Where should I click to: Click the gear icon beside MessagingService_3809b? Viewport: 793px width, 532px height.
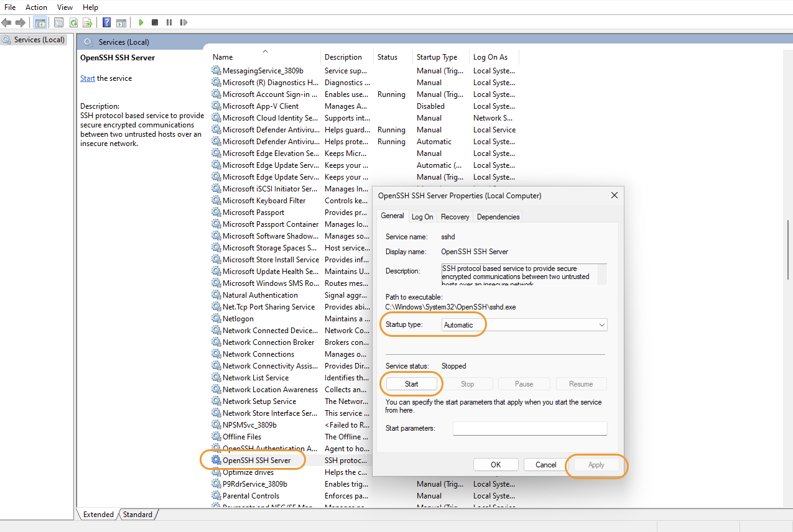tap(216, 71)
